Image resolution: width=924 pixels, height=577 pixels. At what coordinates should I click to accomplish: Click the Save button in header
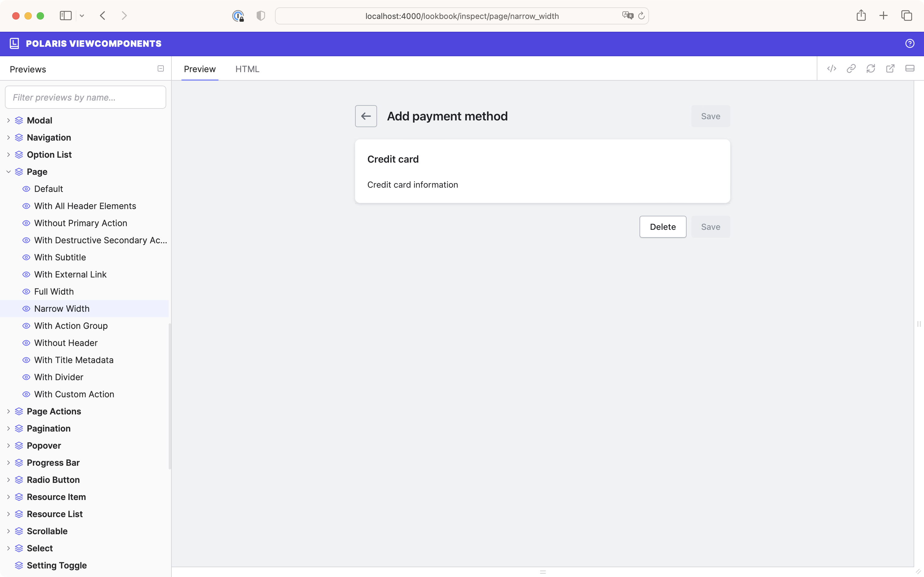(x=710, y=116)
